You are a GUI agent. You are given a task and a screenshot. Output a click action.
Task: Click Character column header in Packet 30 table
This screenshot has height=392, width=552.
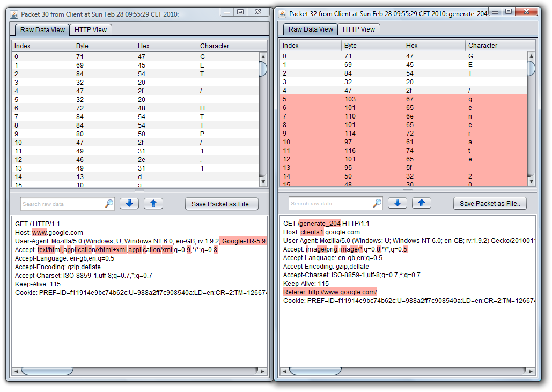point(228,46)
